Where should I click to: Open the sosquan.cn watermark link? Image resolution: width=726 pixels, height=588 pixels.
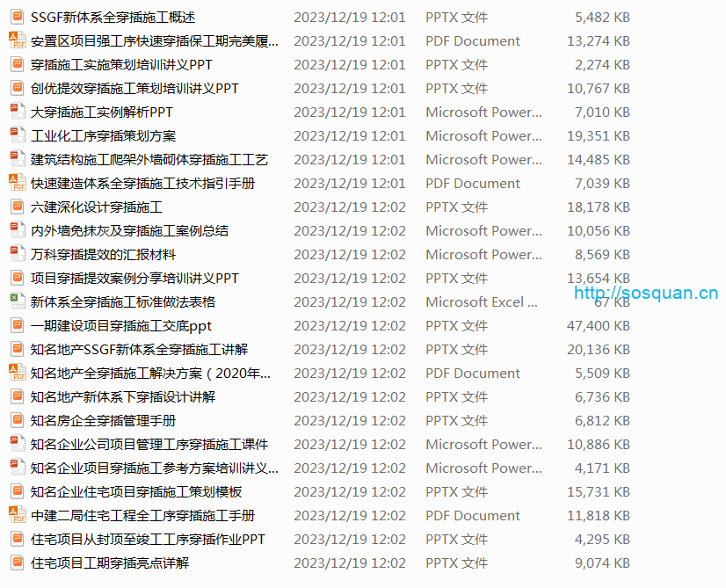point(646,294)
